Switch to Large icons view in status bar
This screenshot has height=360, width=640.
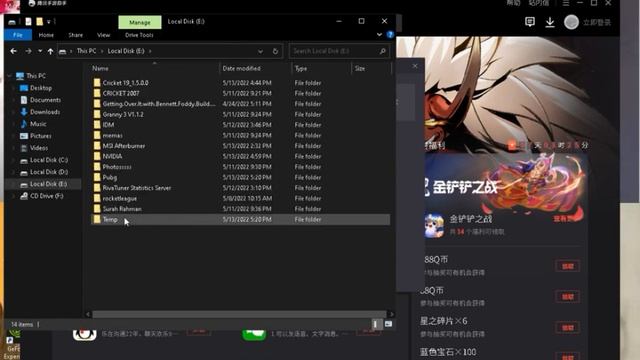click(388, 324)
